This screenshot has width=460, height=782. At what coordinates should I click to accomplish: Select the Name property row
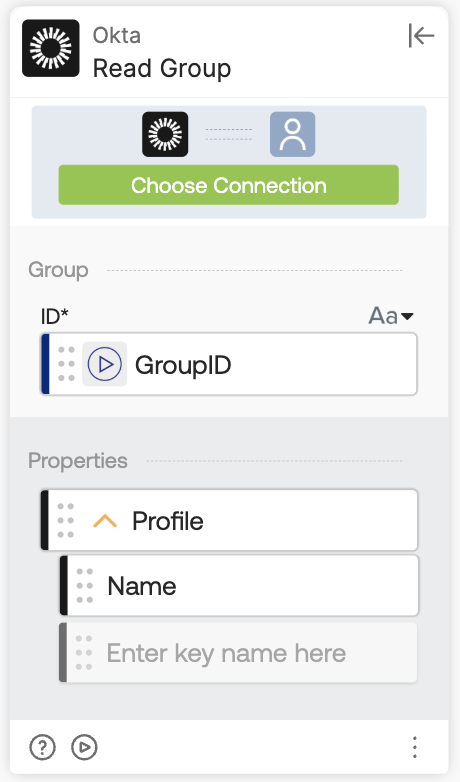click(x=239, y=586)
